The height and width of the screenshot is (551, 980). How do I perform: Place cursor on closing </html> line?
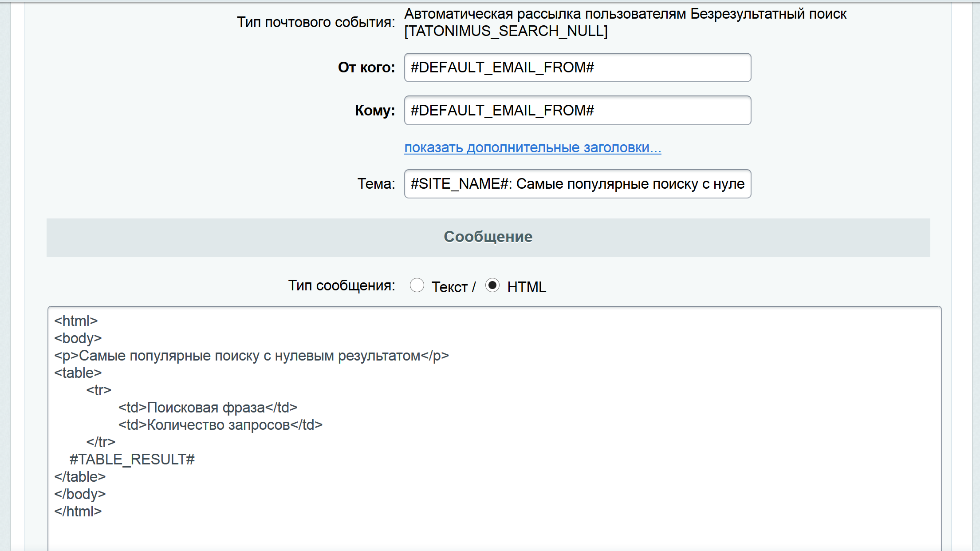pyautogui.click(x=78, y=511)
